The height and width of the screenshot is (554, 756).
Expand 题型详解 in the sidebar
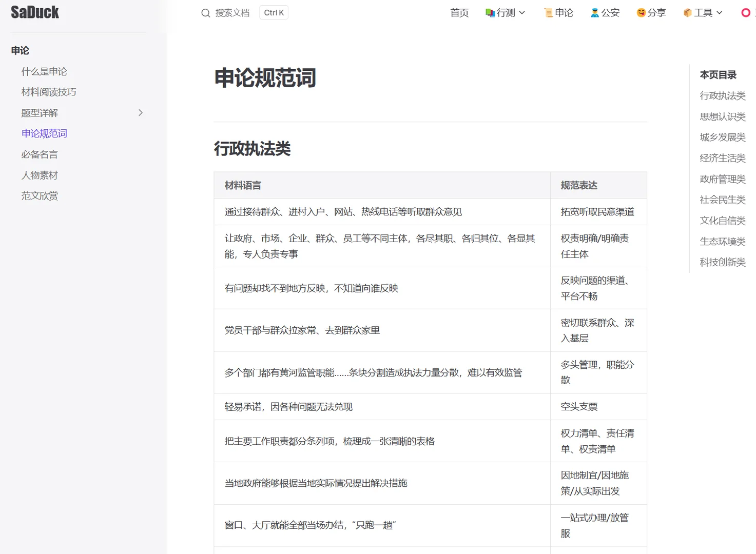tap(140, 112)
